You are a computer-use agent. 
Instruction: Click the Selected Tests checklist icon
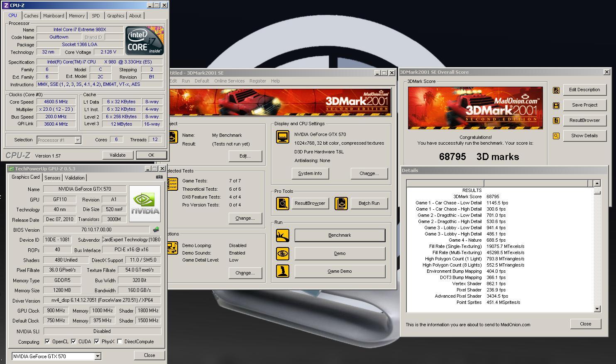173,184
